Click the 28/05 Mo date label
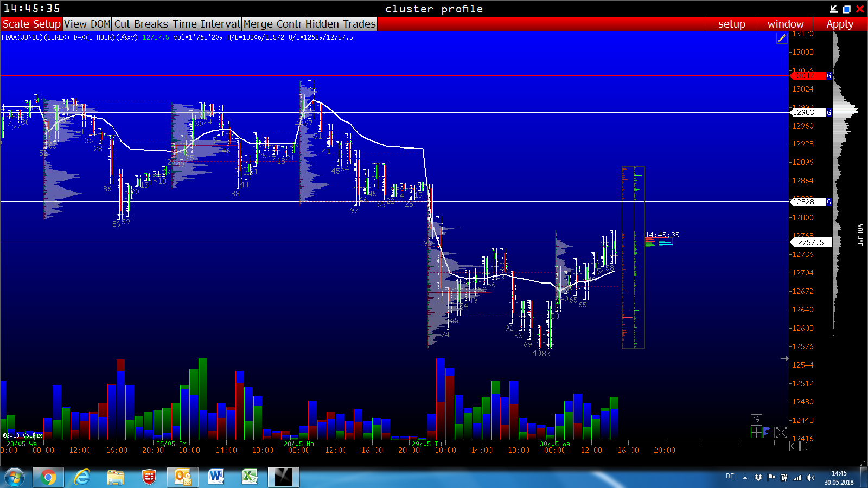The width and height of the screenshot is (868, 488). [x=299, y=444]
